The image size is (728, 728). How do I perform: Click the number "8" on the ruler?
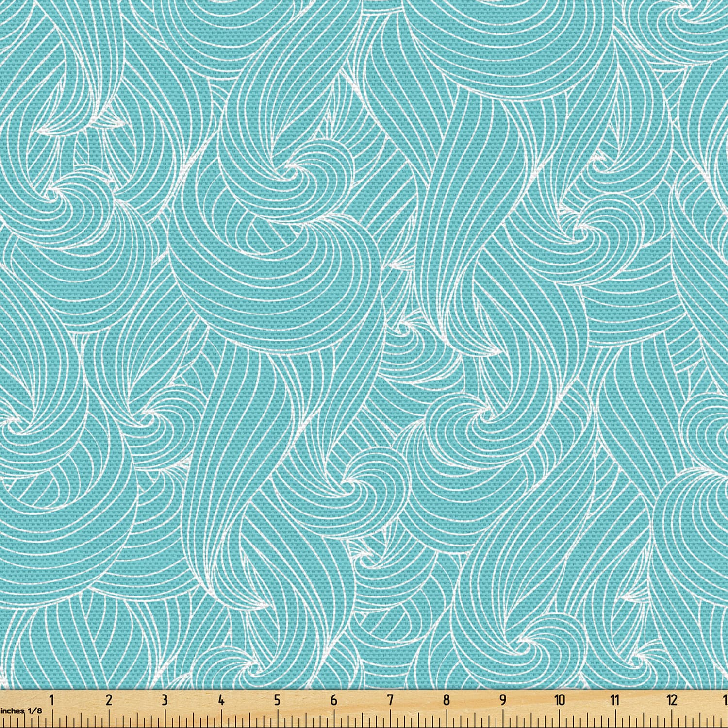[x=446, y=699]
